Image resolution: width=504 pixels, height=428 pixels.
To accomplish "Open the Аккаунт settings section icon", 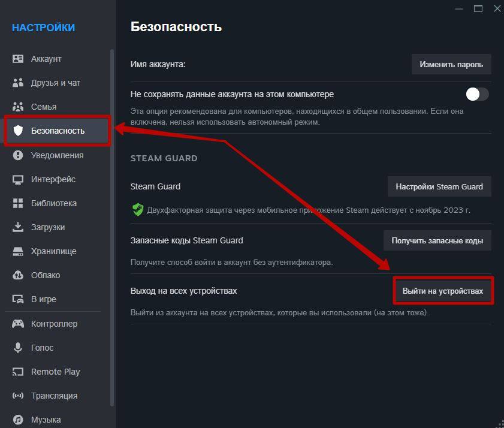I will point(19,59).
